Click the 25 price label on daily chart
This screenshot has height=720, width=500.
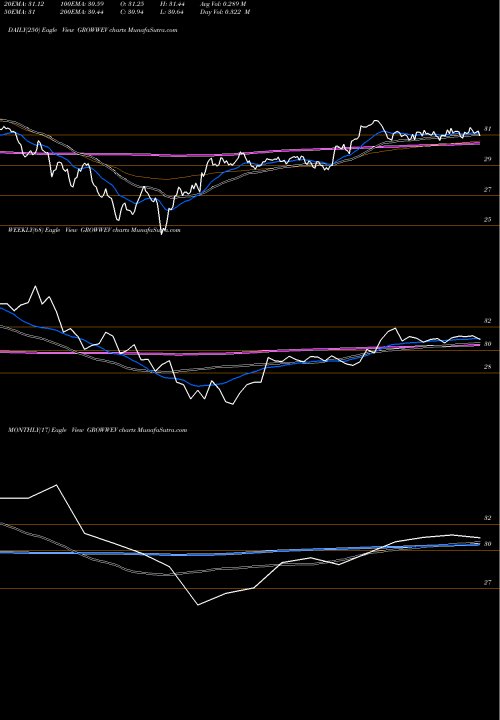point(488,220)
